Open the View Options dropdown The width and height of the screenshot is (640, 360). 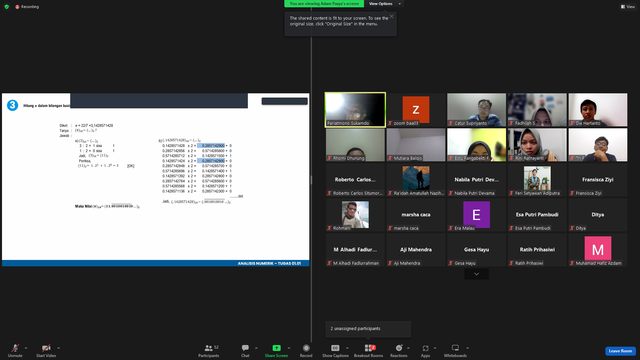384,4
